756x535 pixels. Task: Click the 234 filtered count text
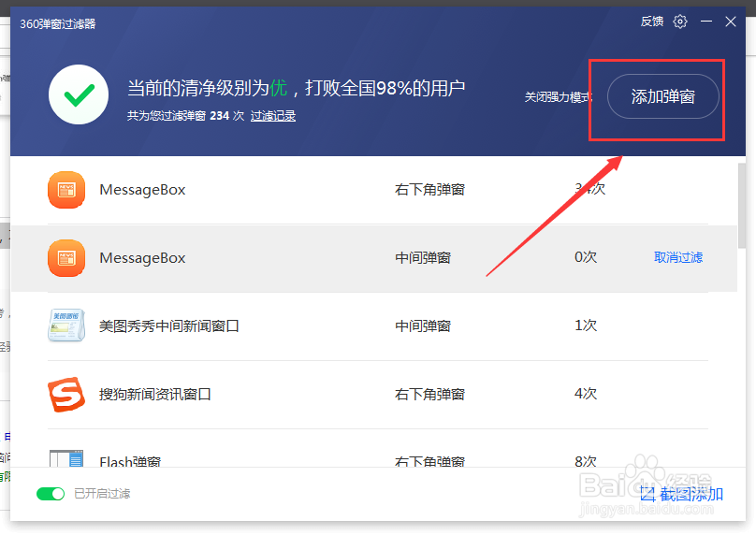[219, 116]
